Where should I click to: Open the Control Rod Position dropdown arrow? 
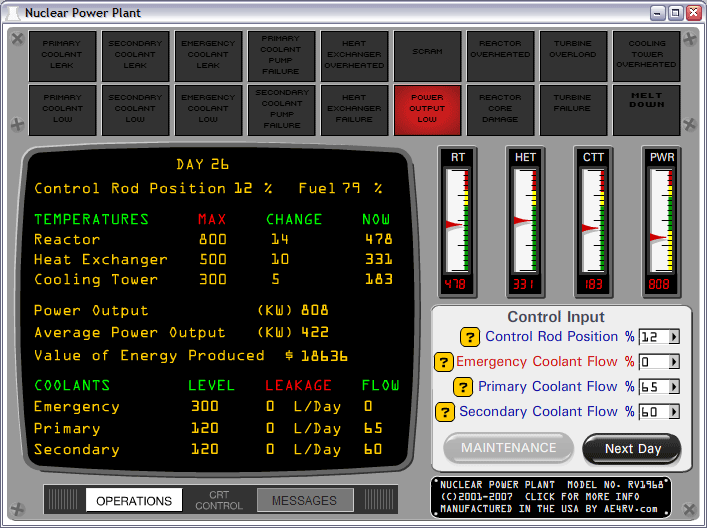[x=674, y=337]
